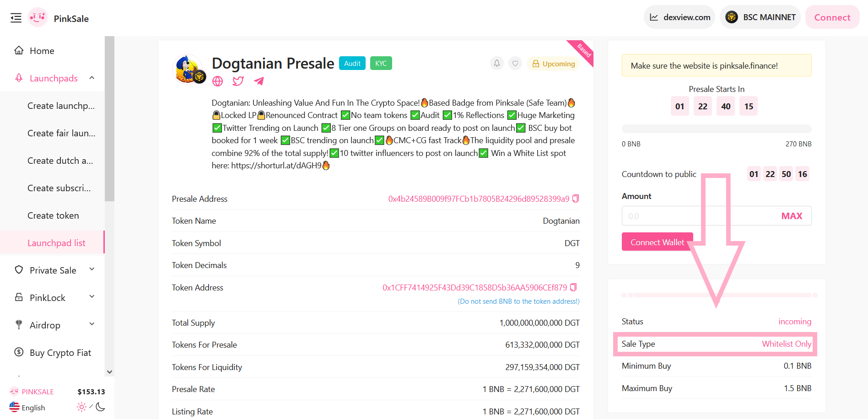This screenshot has width=868, height=419.
Task: Click the MAX amount button
Action: (x=792, y=216)
